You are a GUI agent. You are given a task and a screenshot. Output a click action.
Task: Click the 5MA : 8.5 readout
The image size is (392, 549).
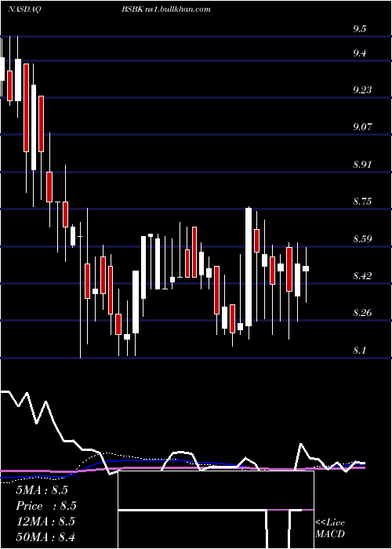(x=42, y=490)
